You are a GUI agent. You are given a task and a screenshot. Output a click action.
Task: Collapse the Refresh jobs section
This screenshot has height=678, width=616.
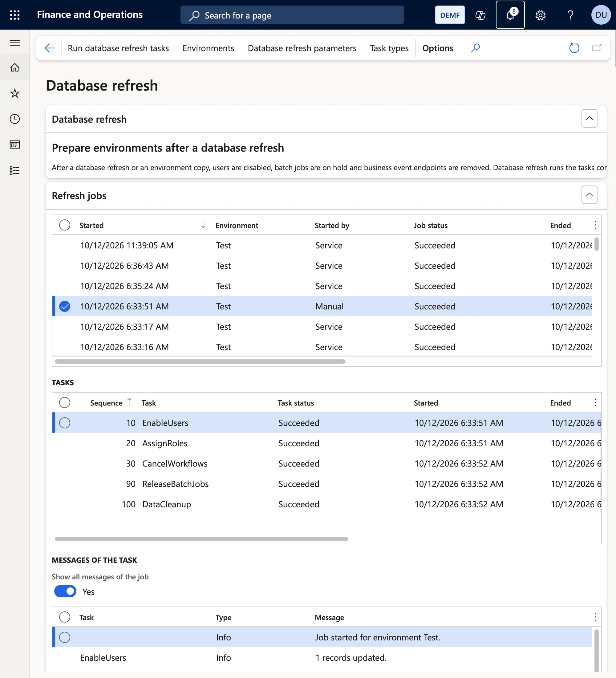click(589, 195)
